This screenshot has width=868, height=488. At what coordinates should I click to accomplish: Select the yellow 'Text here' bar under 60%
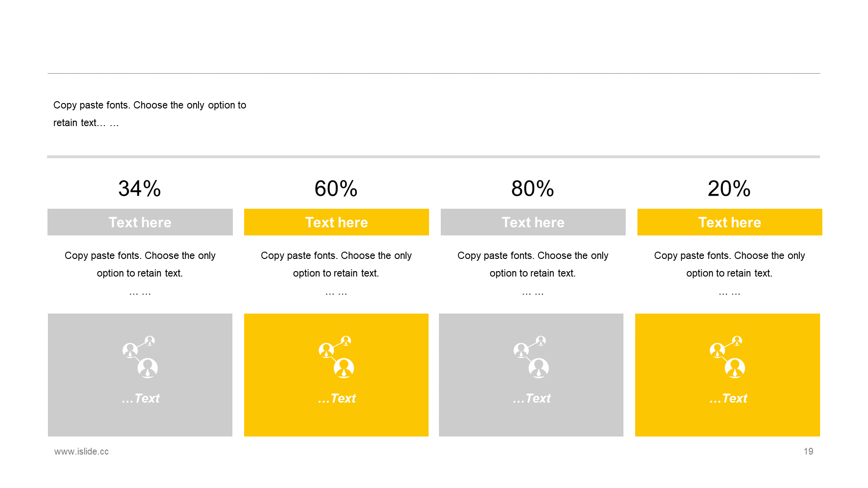coord(336,222)
